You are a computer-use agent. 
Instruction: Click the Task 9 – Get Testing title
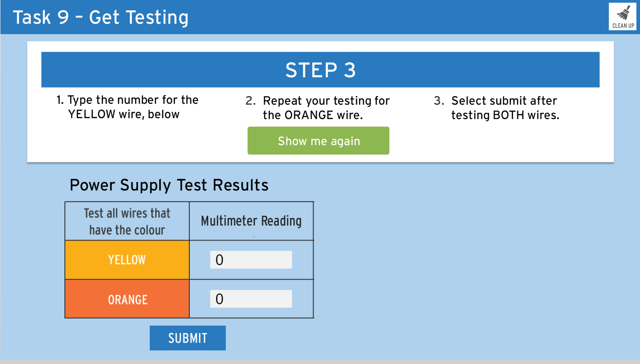(101, 18)
